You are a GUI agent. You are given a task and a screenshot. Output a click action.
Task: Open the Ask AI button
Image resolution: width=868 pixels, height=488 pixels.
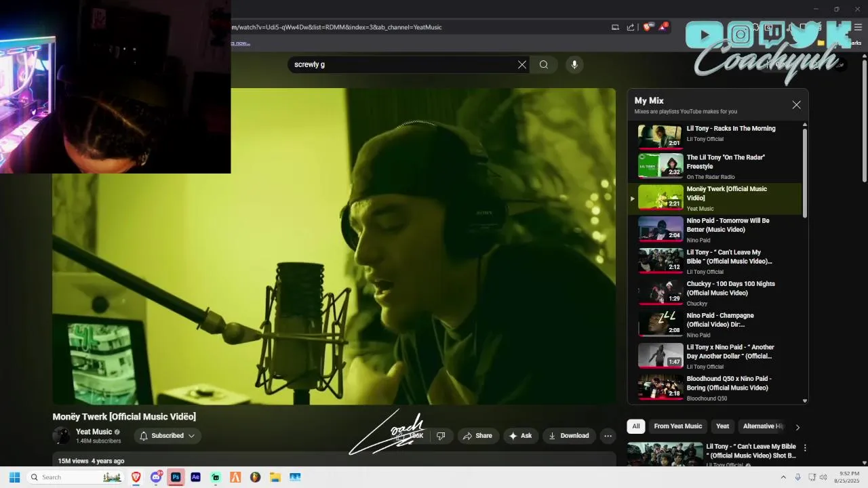pos(520,436)
